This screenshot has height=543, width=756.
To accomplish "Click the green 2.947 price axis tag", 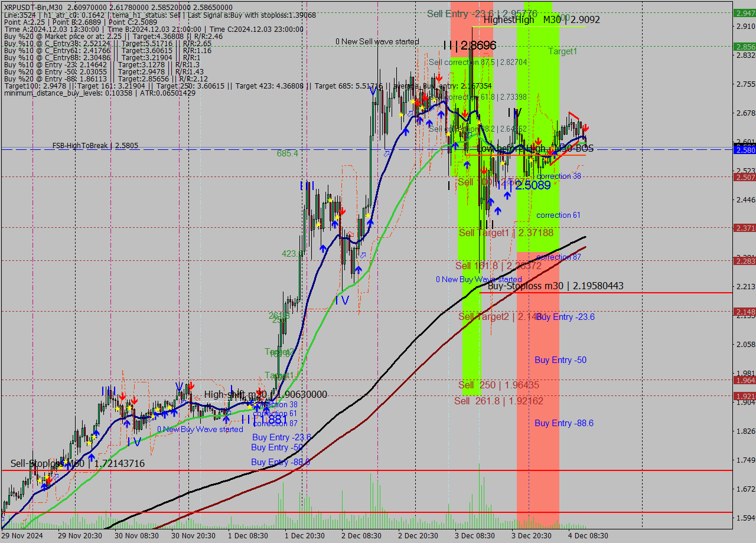I will pos(744,13).
